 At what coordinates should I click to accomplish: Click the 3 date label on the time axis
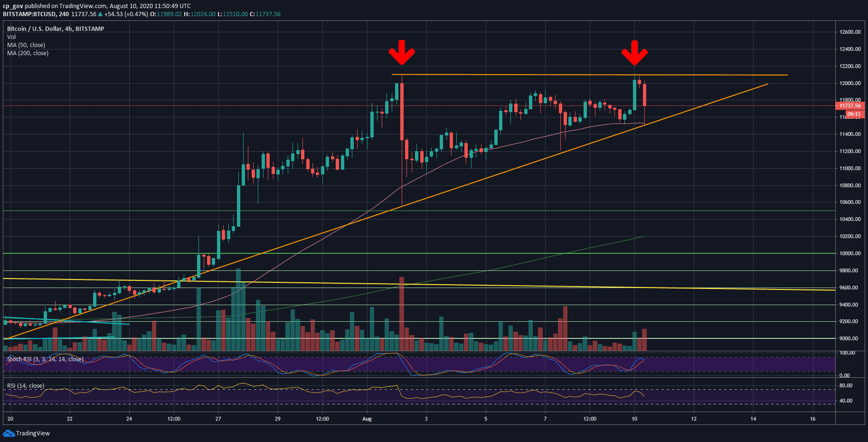pyautogui.click(x=426, y=419)
